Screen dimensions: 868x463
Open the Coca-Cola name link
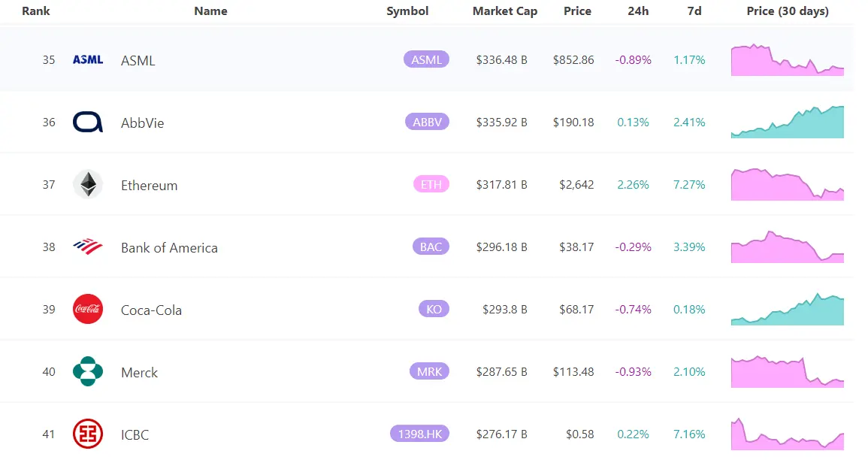click(x=151, y=310)
